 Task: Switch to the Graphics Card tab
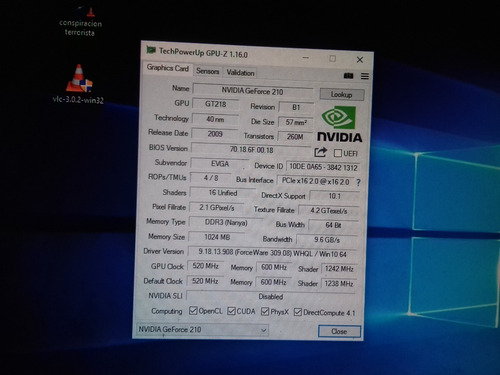(168, 68)
